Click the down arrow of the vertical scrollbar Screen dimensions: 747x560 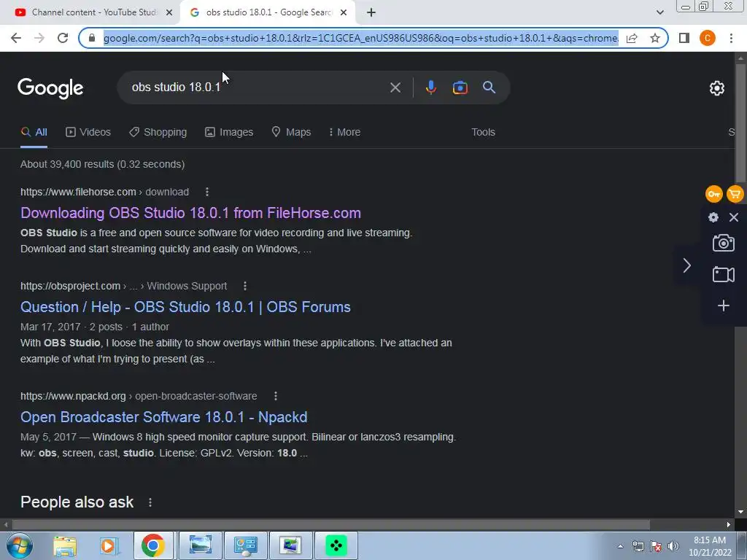741,512
